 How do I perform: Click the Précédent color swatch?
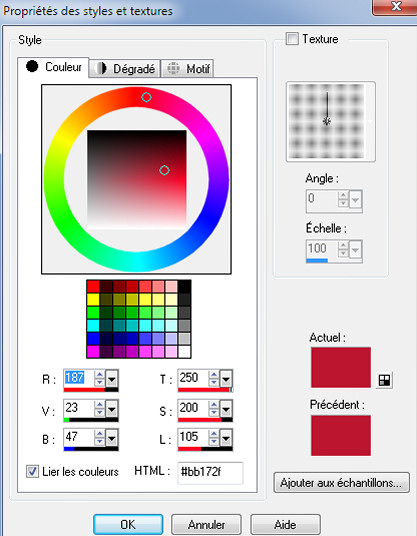pyautogui.click(x=341, y=436)
